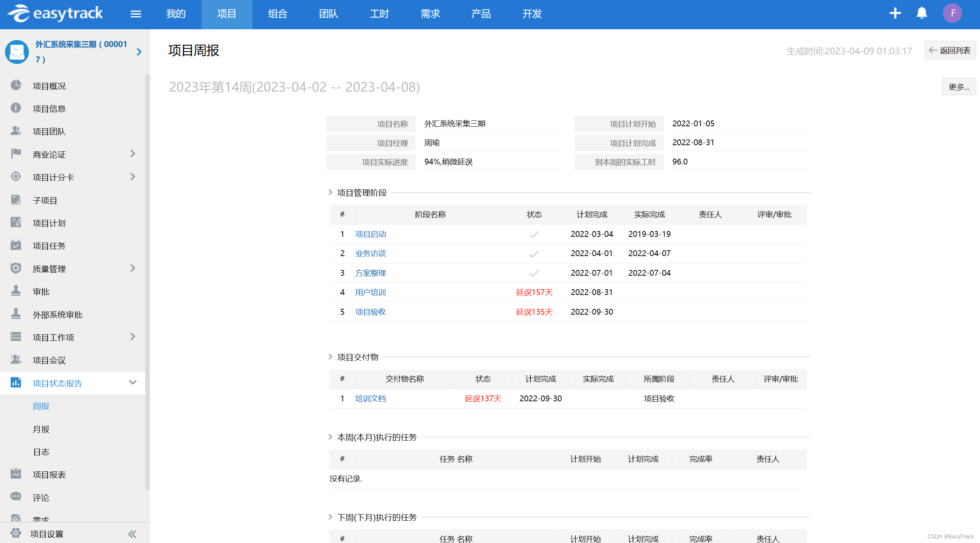Screen dimensions: 980x543
Task: Click the 项目信息 info icon
Action: click(x=16, y=108)
